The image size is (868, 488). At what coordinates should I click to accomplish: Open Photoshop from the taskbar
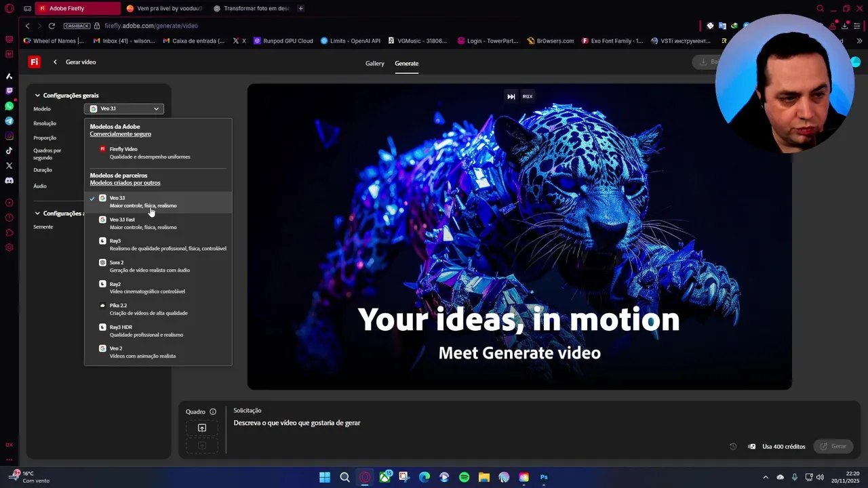pos(544,477)
